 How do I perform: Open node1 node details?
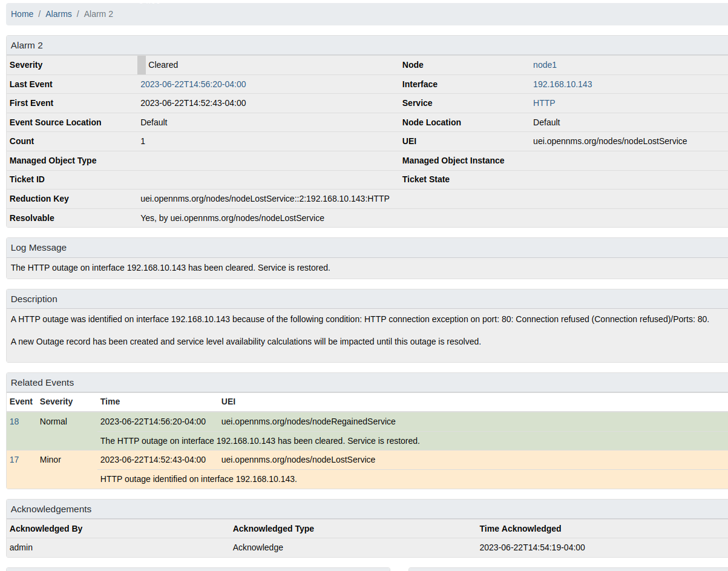point(544,65)
